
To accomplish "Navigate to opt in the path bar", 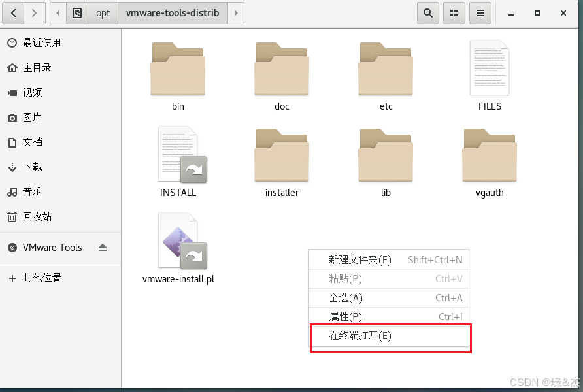I will pos(103,13).
